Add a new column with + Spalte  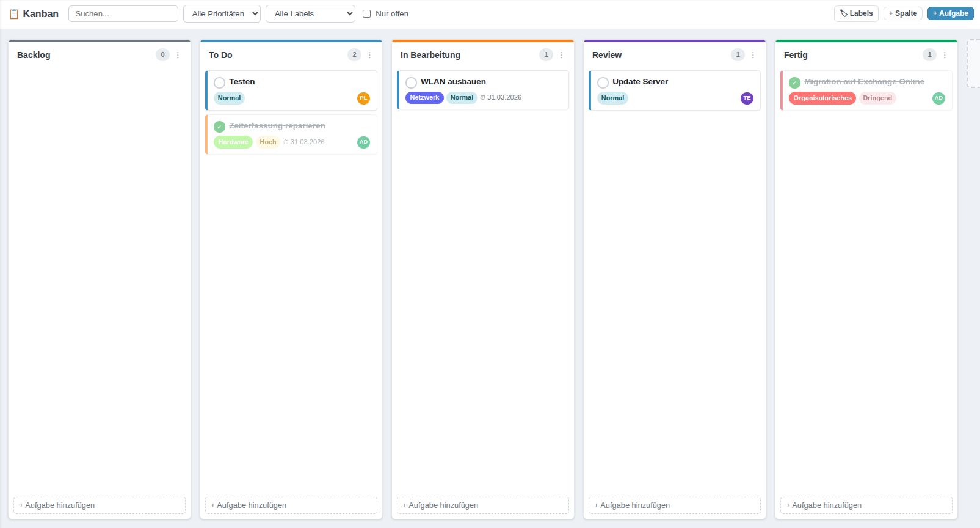click(x=902, y=13)
